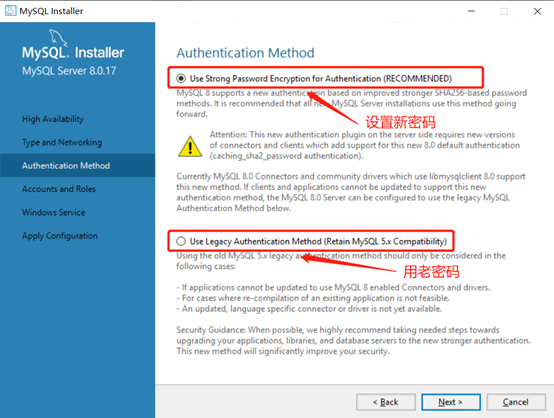
Task: Click the Strong Password Encryption option label
Action: pyautogui.click(x=321, y=78)
